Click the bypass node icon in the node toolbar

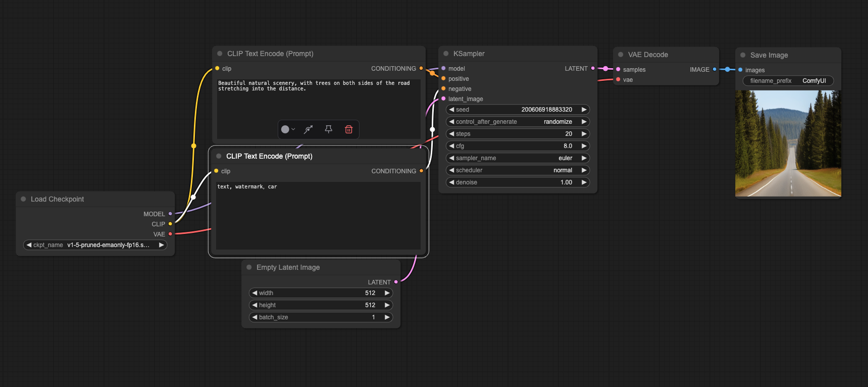[x=308, y=129]
